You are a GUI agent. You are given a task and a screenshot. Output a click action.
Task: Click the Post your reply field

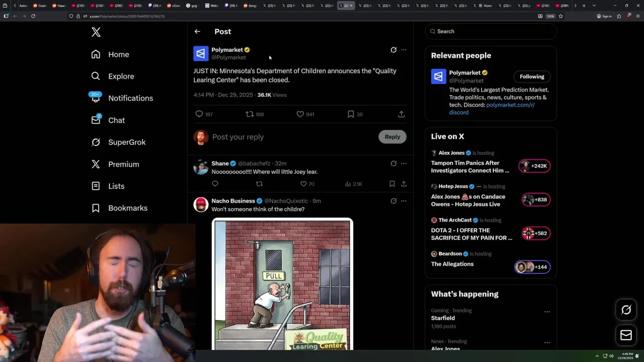click(x=293, y=137)
